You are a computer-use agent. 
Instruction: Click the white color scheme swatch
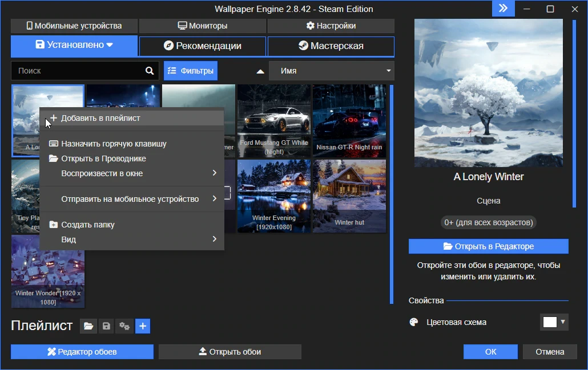550,322
